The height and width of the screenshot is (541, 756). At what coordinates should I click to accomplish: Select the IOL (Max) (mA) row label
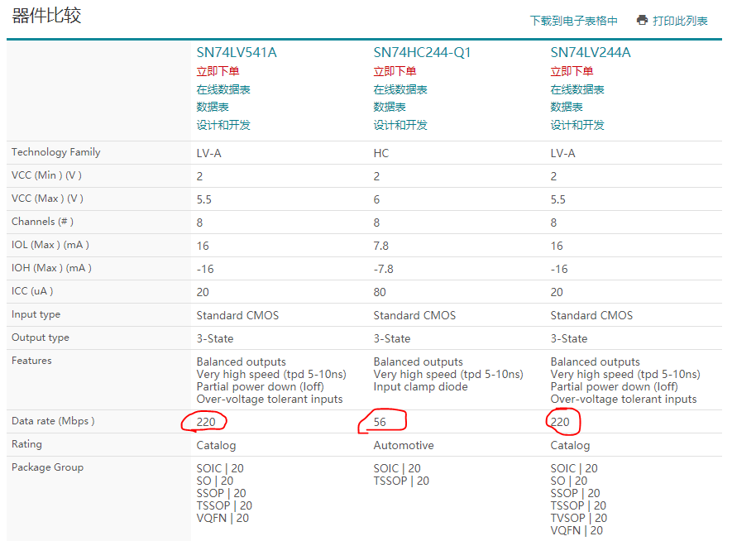[50, 245]
